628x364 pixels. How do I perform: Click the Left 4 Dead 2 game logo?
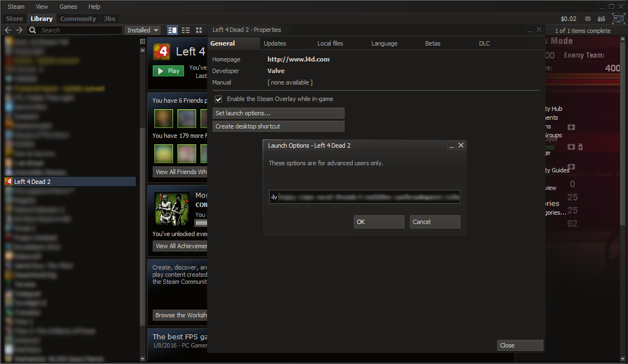pos(162,52)
